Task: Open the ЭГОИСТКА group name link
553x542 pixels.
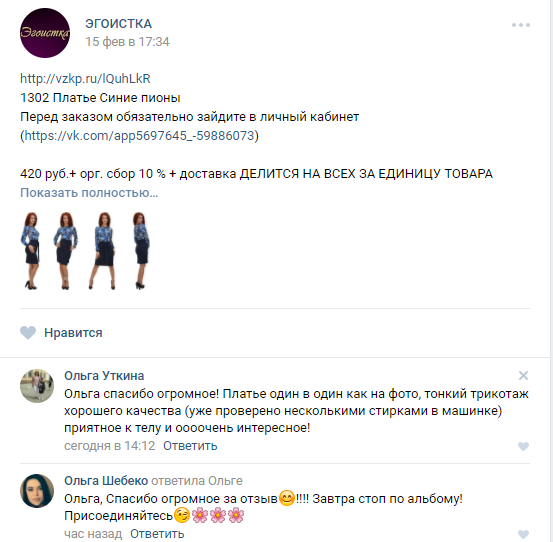Action: click(118, 24)
